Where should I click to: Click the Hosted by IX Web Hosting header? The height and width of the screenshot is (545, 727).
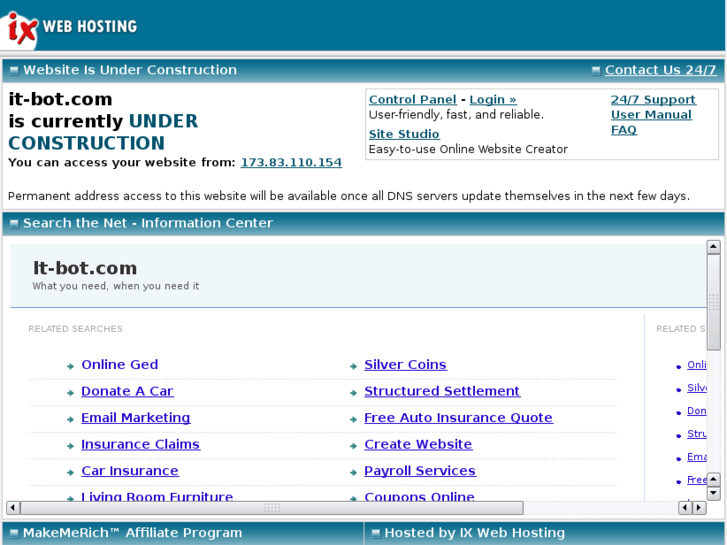click(475, 533)
